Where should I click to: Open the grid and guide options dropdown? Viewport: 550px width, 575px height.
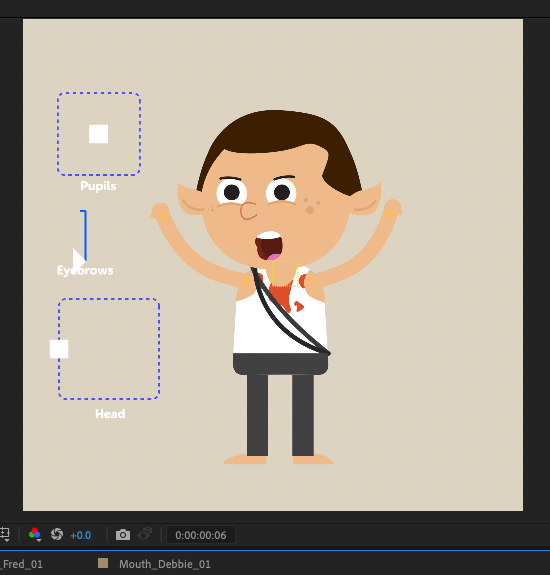5,534
